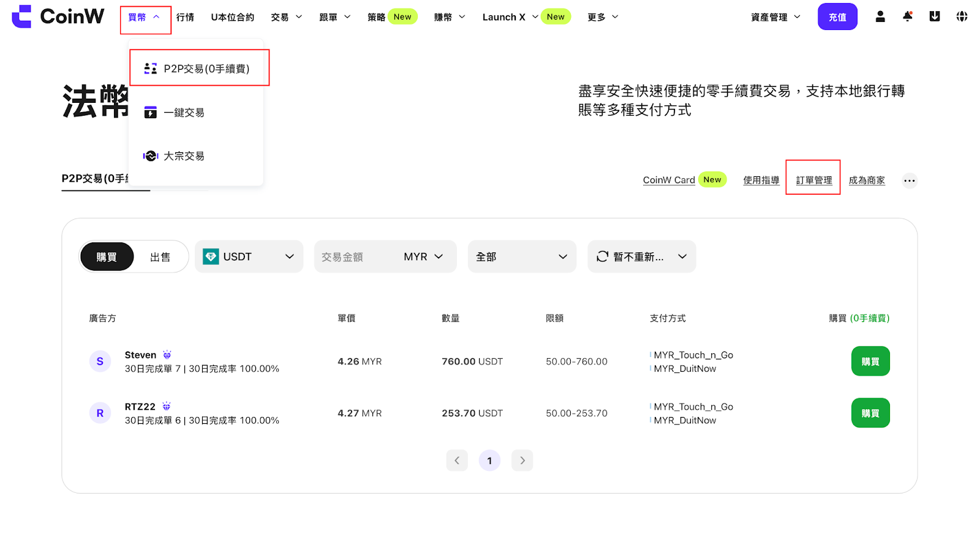Open the USDT coin selector dropdown

[249, 257]
